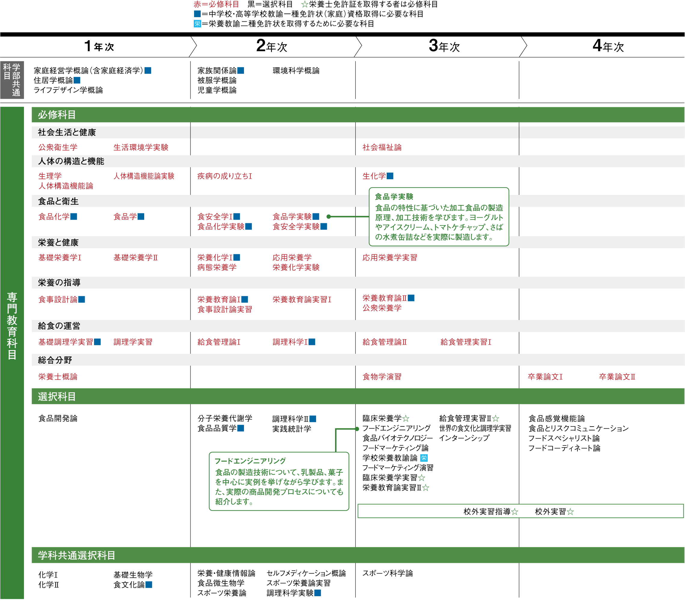
Task: Select the elective フードコーディネート論
Action: click(565, 448)
